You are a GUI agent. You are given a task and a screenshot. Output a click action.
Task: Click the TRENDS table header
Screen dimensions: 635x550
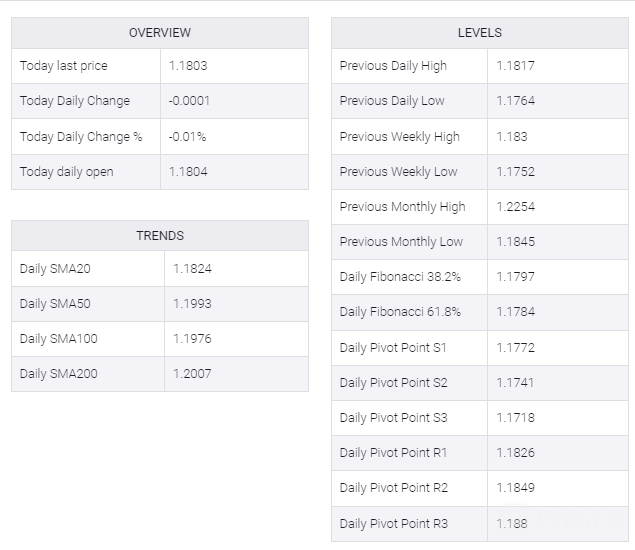click(160, 236)
